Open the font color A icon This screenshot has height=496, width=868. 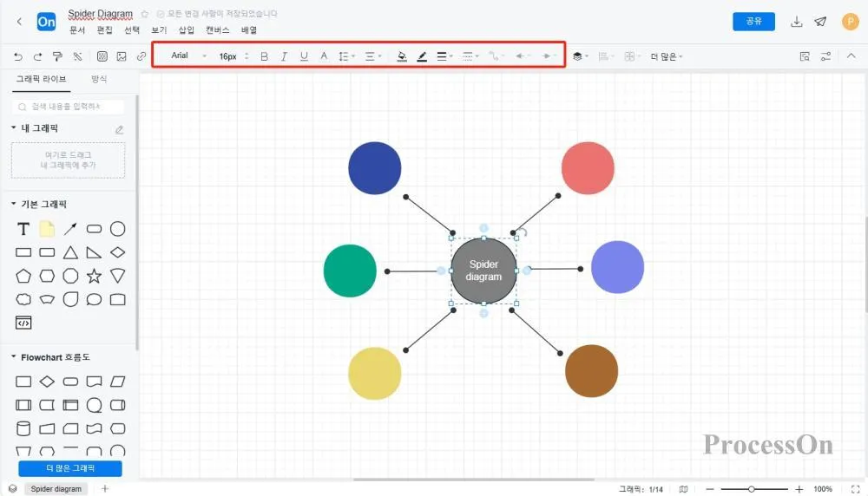pos(324,55)
